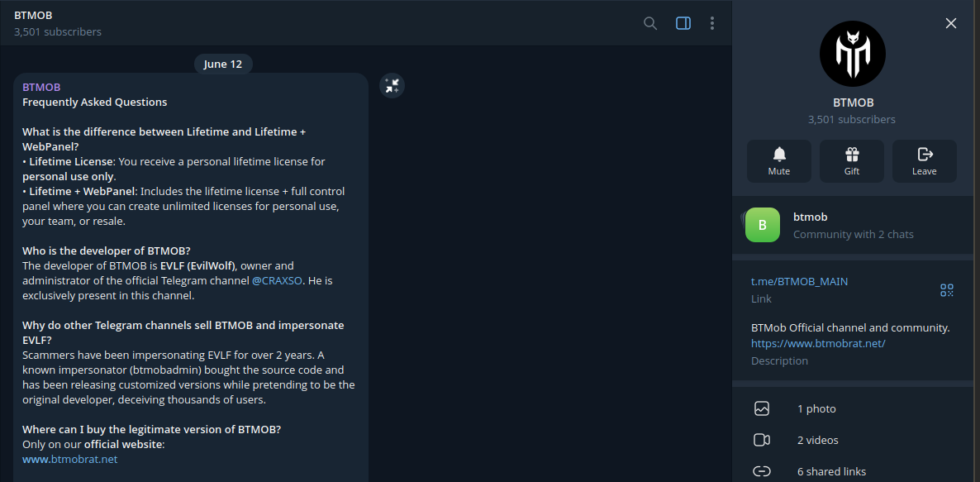Open www.btmobrat.net link in the message

pyautogui.click(x=70, y=459)
